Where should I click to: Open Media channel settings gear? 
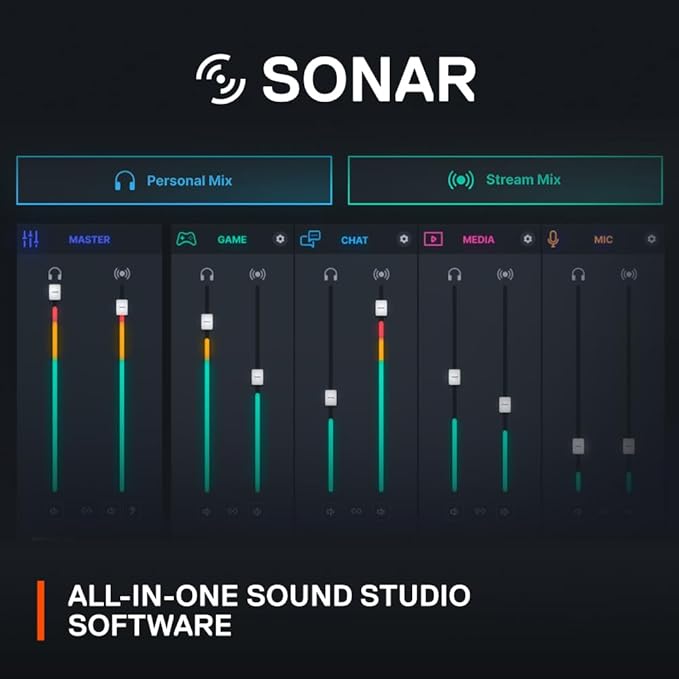tap(527, 239)
